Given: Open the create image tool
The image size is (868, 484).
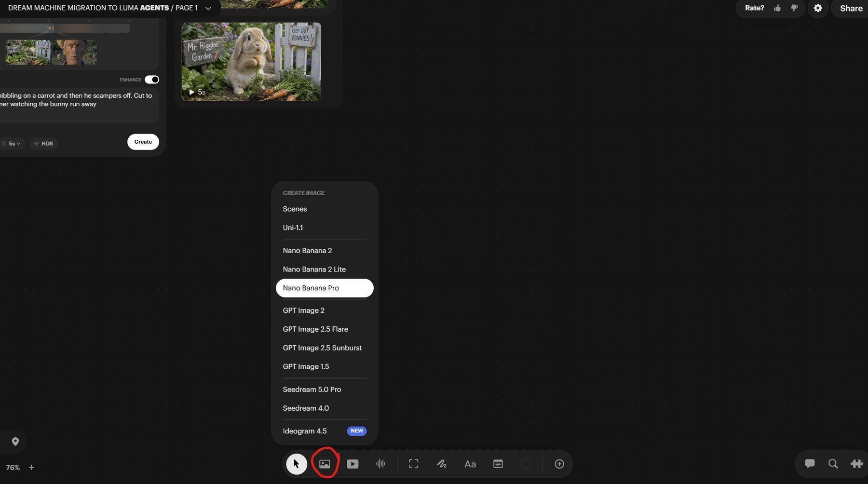Looking at the screenshot, I should [325, 464].
